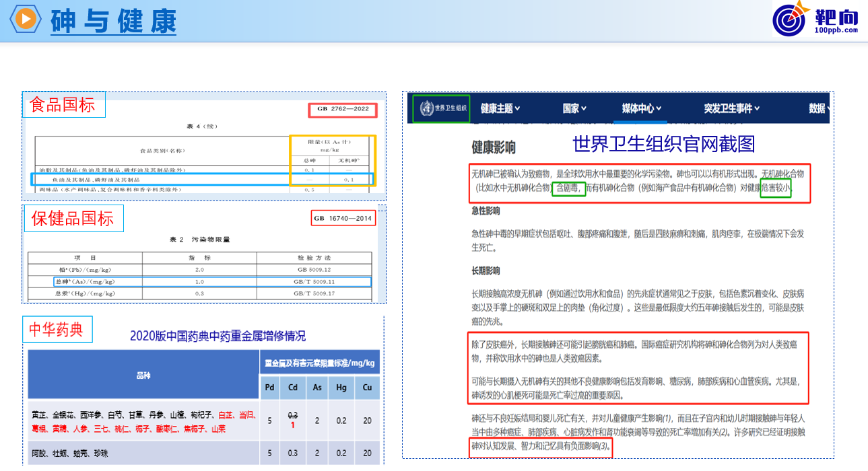This screenshot has height=471, width=868.
Task: Click the 健康影响 heading
Action: tap(494, 147)
